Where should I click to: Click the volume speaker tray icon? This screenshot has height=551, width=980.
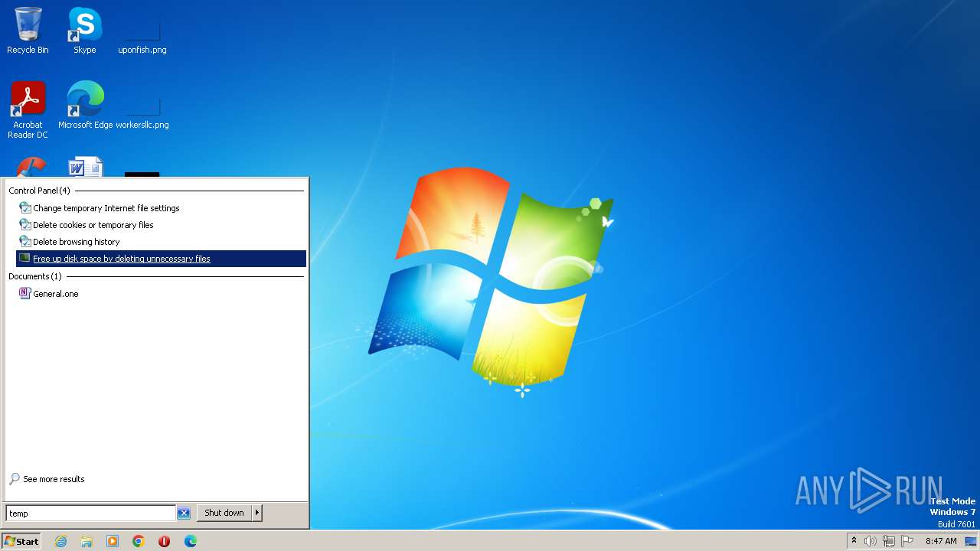tap(871, 541)
